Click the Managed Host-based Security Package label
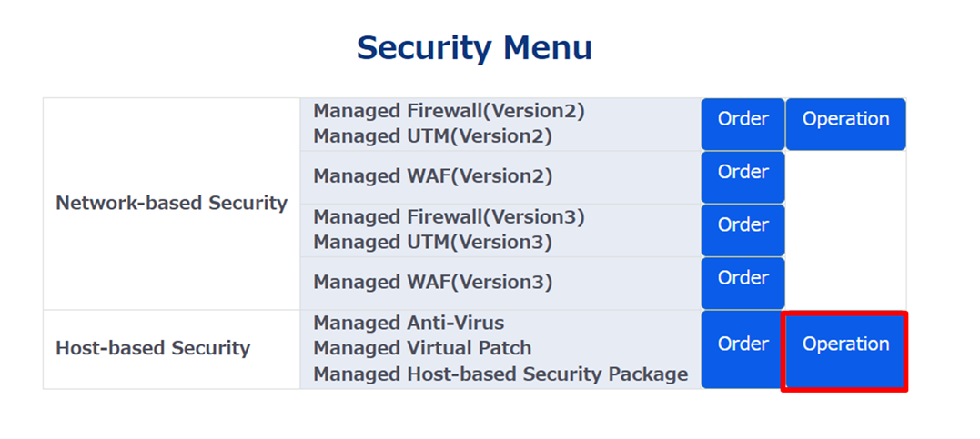The height and width of the screenshot is (439, 980). click(500, 374)
